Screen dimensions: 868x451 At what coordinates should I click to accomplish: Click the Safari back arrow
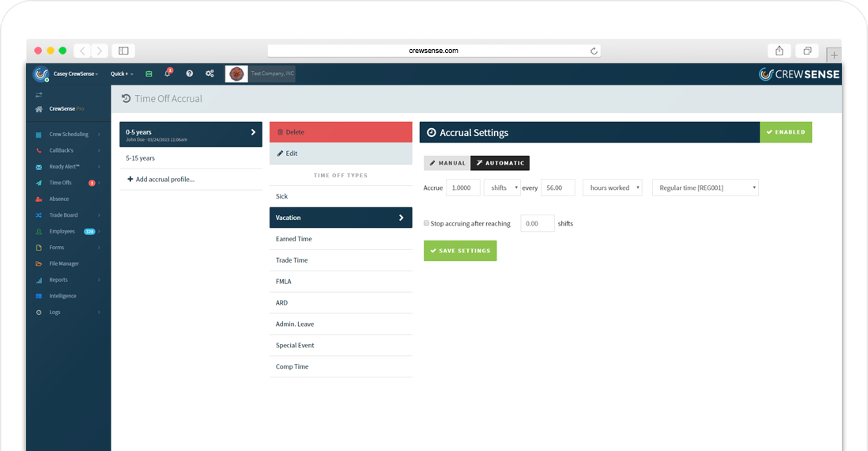82,51
